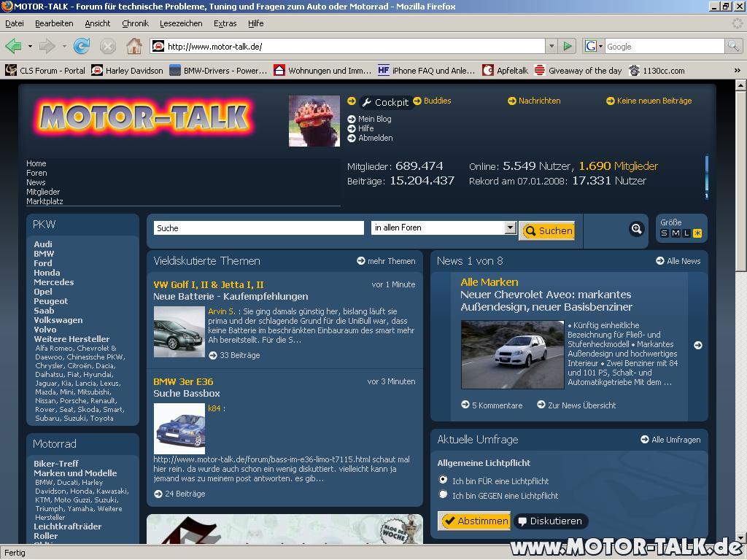The image size is (747, 560).
Task: Click the green Go arrow beside address bar
Action: 567,46
